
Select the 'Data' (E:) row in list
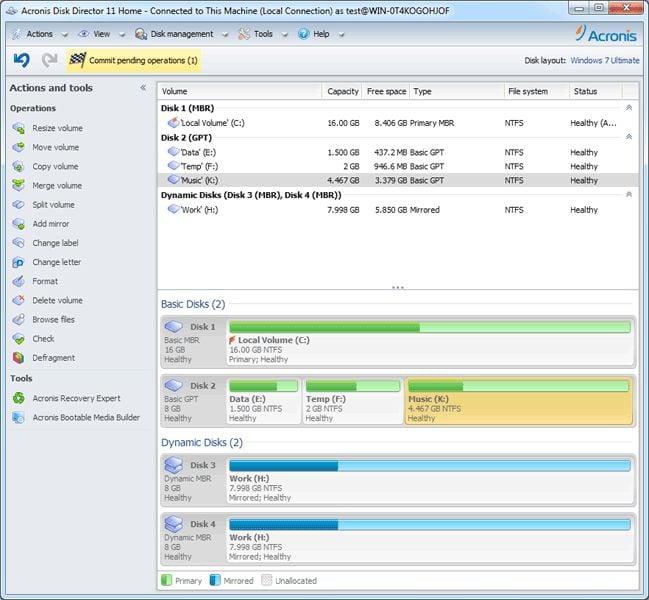pyautogui.click(x=398, y=152)
